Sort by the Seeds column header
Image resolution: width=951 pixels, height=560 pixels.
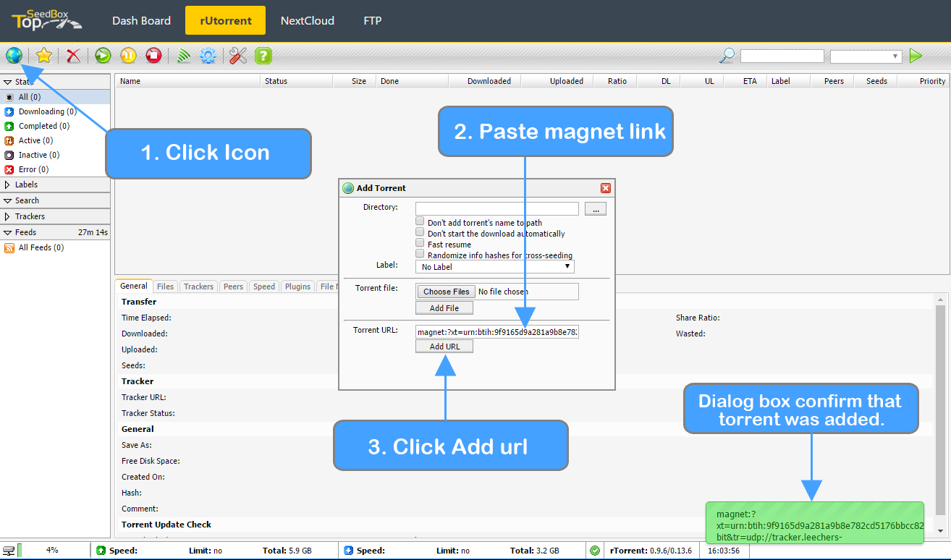click(x=876, y=81)
